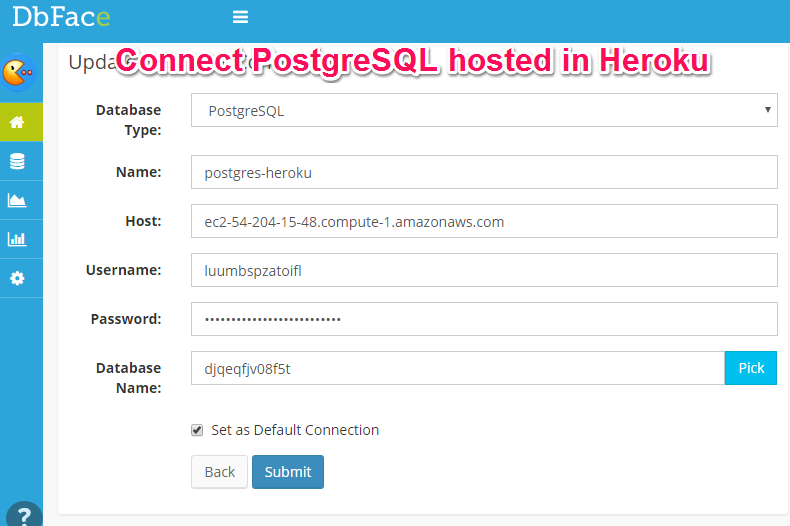This screenshot has width=790, height=526.
Task: Select the PostgreSQL database type box
Action: (484, 110)
